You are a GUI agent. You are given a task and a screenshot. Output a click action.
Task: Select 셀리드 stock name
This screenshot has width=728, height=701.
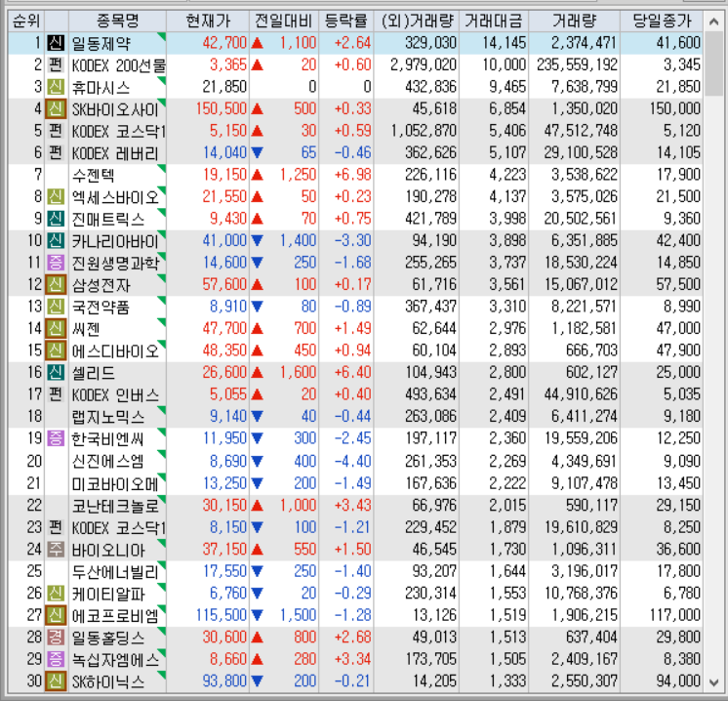point(94,373)
